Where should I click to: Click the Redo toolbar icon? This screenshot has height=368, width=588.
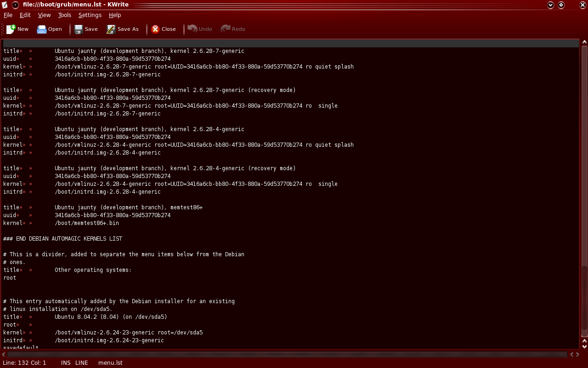click(x=225, y=29)
